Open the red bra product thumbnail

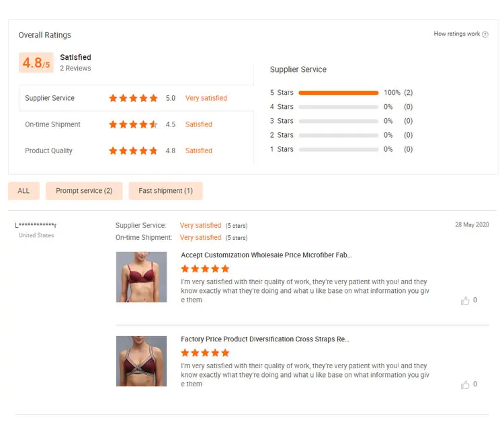tap(141, 277)
